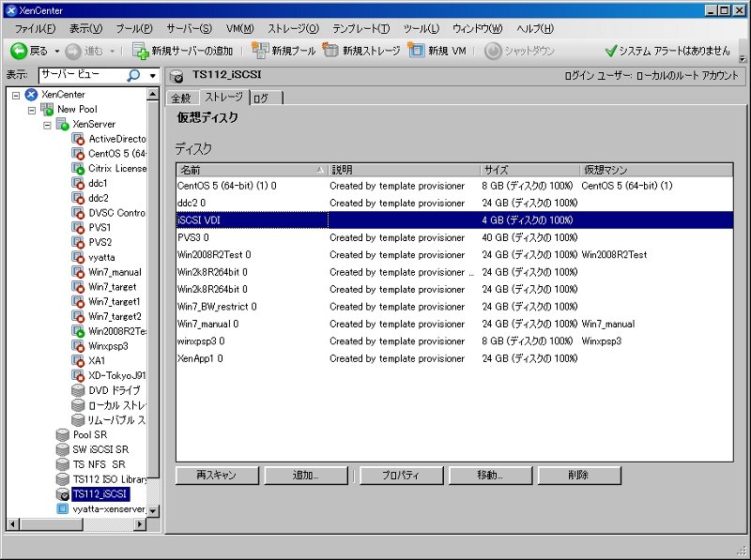Click the Add disk button
The width and height of the screenshot is (751, 560).
point(306,476)
